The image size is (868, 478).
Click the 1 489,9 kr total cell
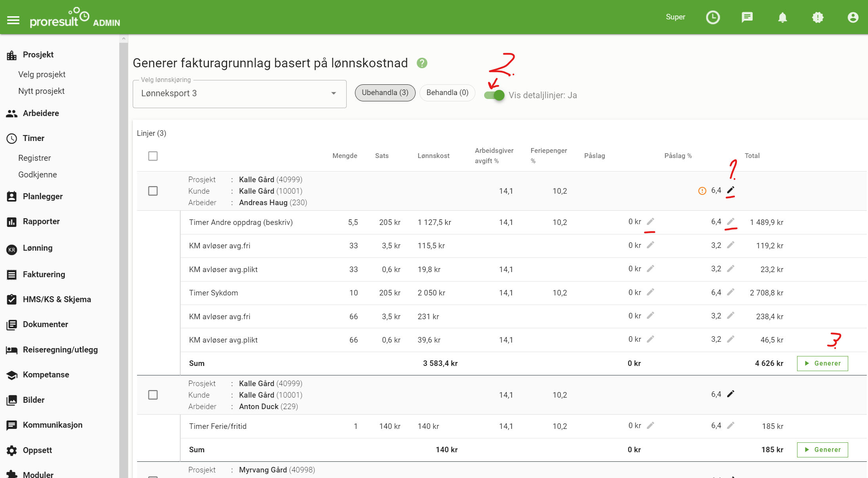(767, 222)
